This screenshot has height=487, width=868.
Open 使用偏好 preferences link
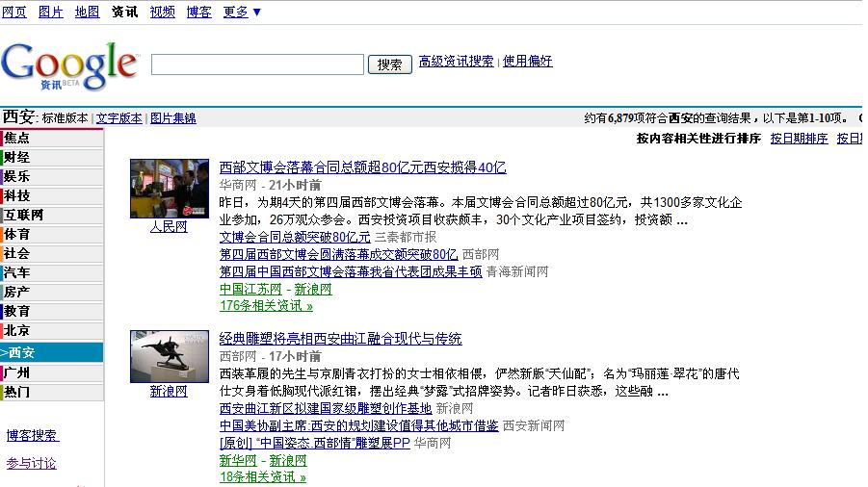[527, 61]
